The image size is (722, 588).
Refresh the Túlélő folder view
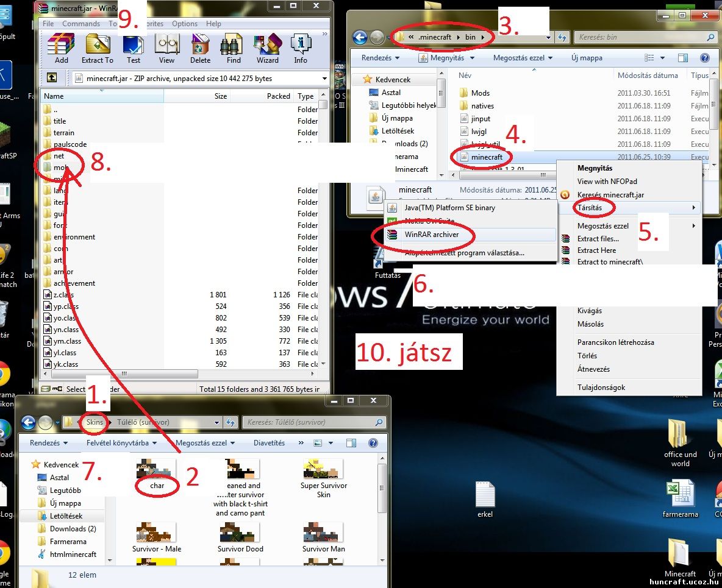pos(231,422)
